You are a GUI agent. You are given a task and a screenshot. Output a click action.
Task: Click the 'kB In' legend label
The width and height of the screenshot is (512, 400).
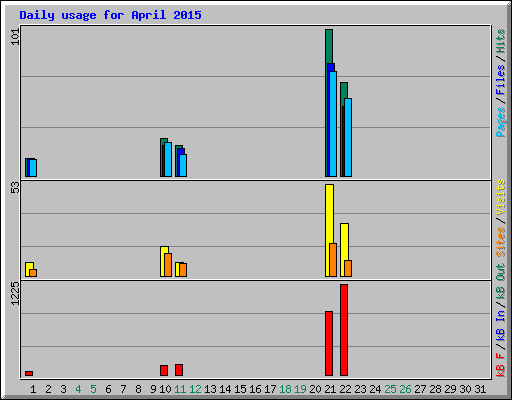click(501, 326)
